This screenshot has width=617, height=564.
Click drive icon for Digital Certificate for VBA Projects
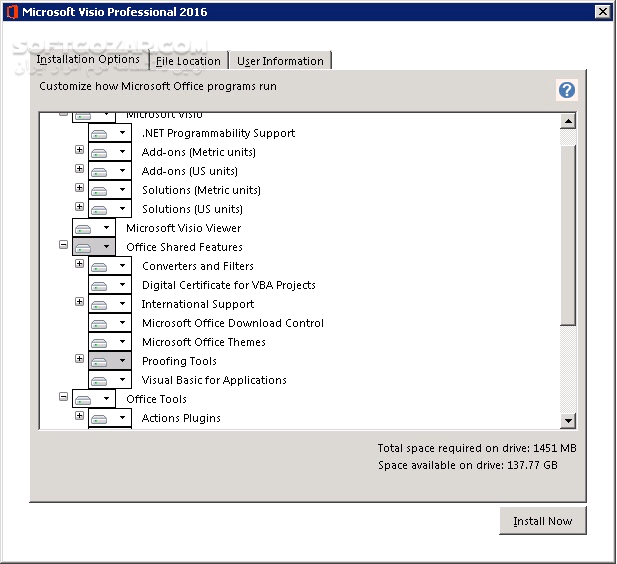(x=101, y=286)
